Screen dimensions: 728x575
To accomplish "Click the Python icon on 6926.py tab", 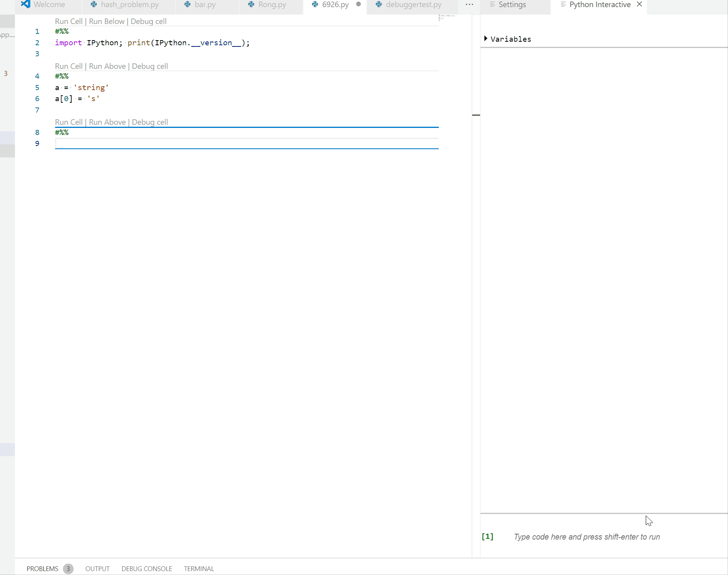I will [x=314, y=5].
